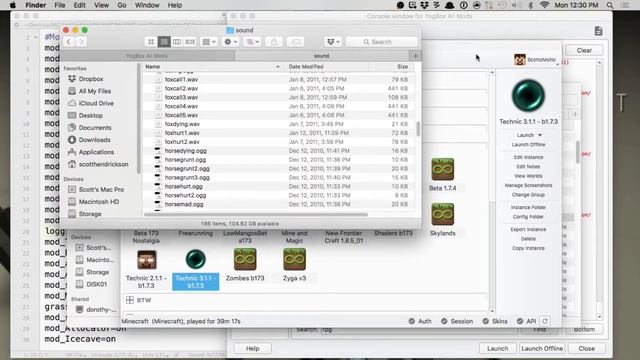
Task: Go back in the sound Finder window
Action: (69, 42)
